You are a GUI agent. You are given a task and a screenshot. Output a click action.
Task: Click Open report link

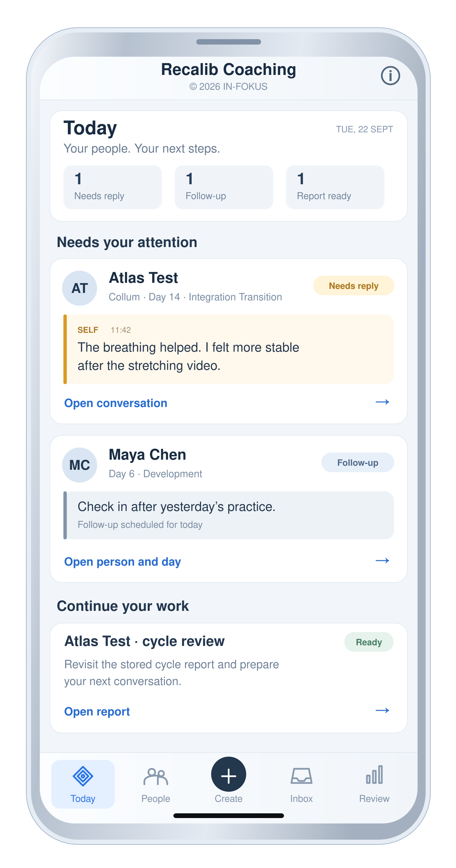[x=97, y=711]
